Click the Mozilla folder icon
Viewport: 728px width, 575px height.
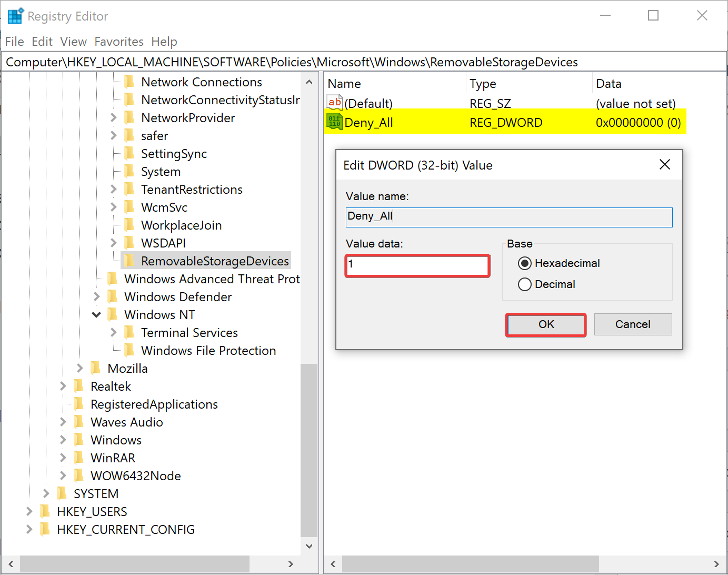95,368
